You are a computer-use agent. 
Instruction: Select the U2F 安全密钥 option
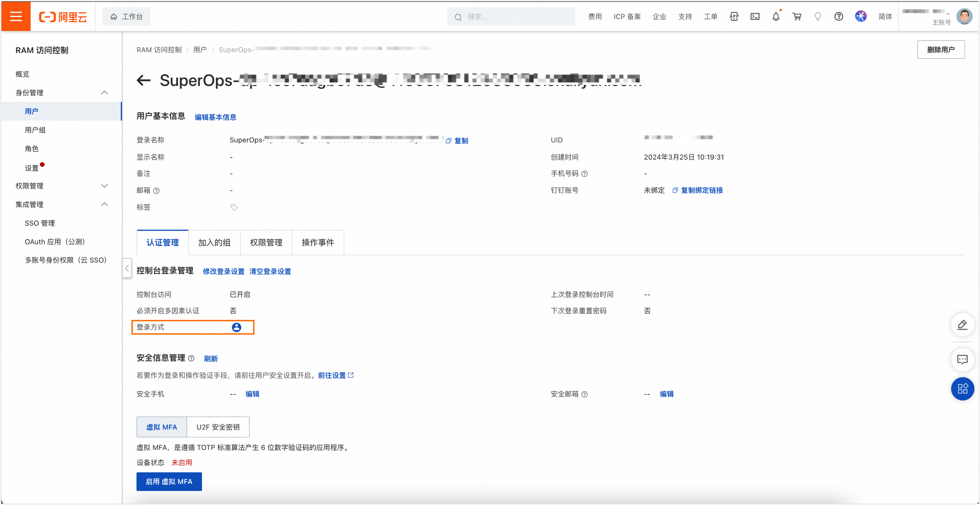point(218,427)
